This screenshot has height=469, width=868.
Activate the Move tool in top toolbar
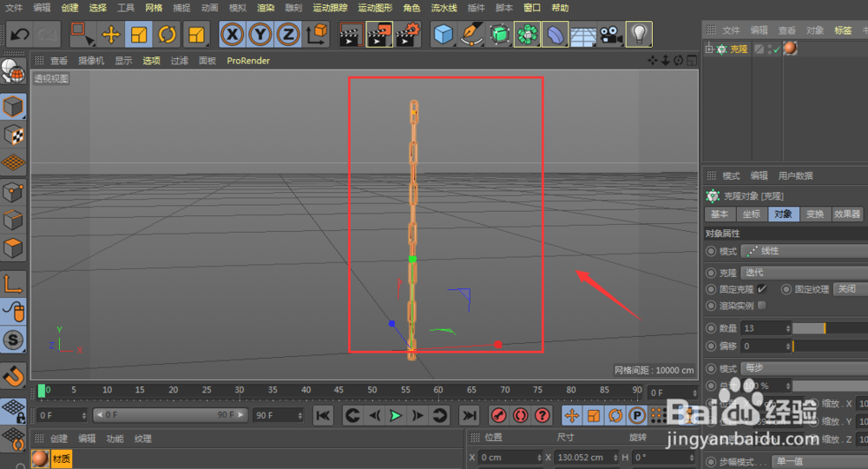(111, 35)
